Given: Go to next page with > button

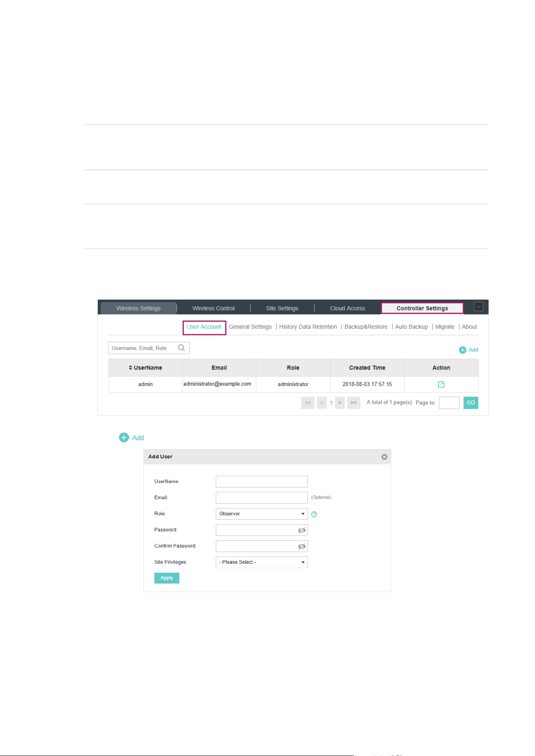Looking at the screenshot, I should (340, 403).
